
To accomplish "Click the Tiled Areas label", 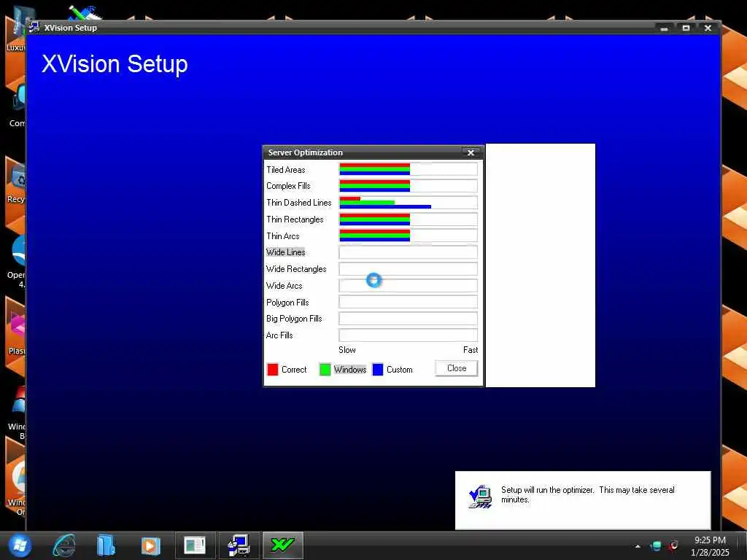I will (285, 169).
